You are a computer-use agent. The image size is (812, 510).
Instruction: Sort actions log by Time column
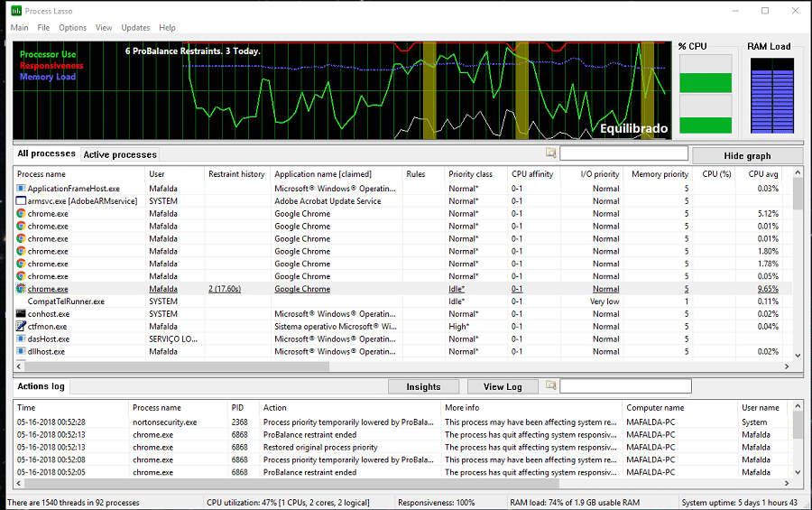71,408
